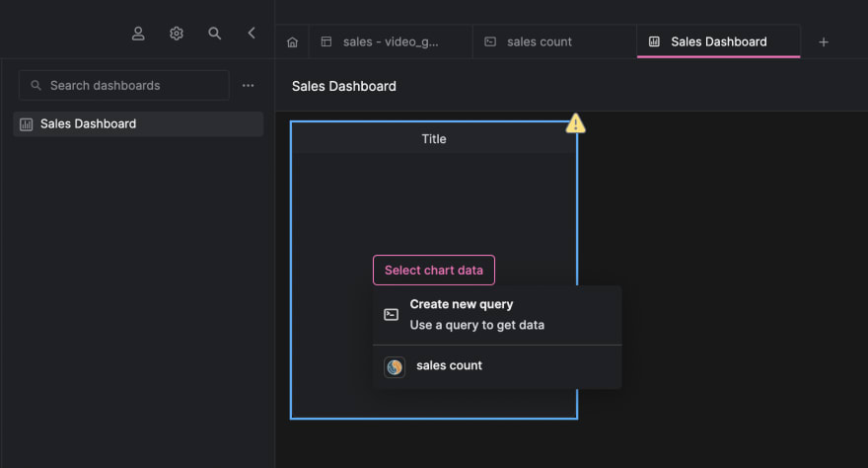Open settings via the gear icon
The image size is (868, 468).
[x=176, y=34]
